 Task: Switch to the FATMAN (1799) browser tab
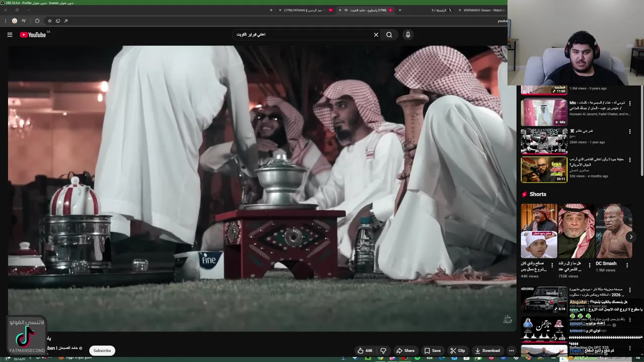[305, 10]
